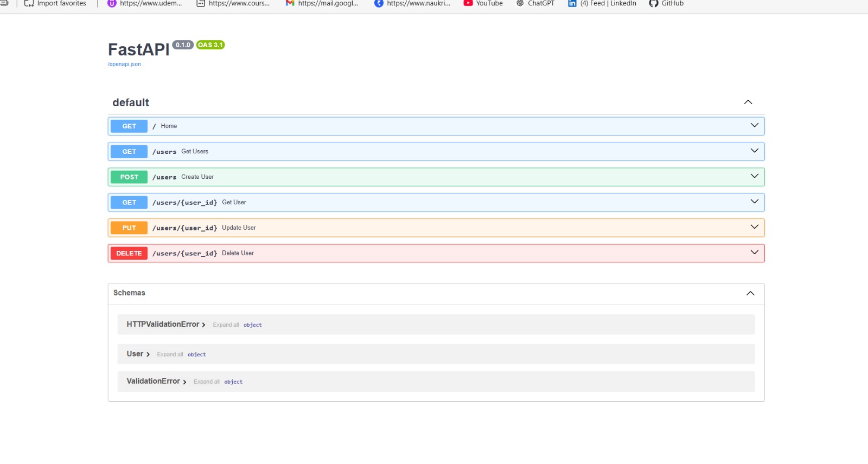This screenshot has height=464, width=868.
Task: Expand the GET / Home endpoint arrow
Action: point(754,125)
